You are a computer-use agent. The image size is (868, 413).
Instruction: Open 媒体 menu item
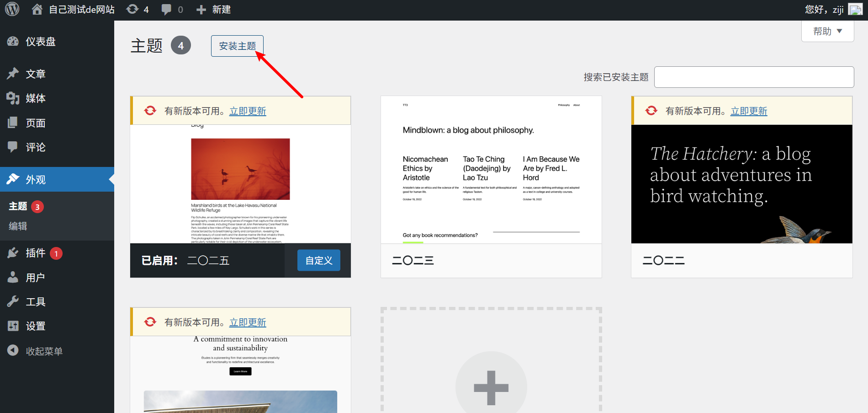coord(57,98)
